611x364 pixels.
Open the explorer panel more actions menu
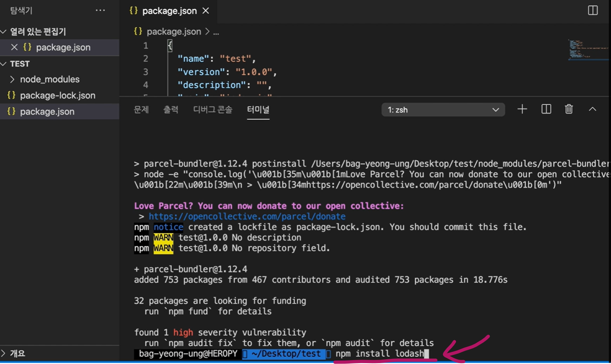click(100, 10)
